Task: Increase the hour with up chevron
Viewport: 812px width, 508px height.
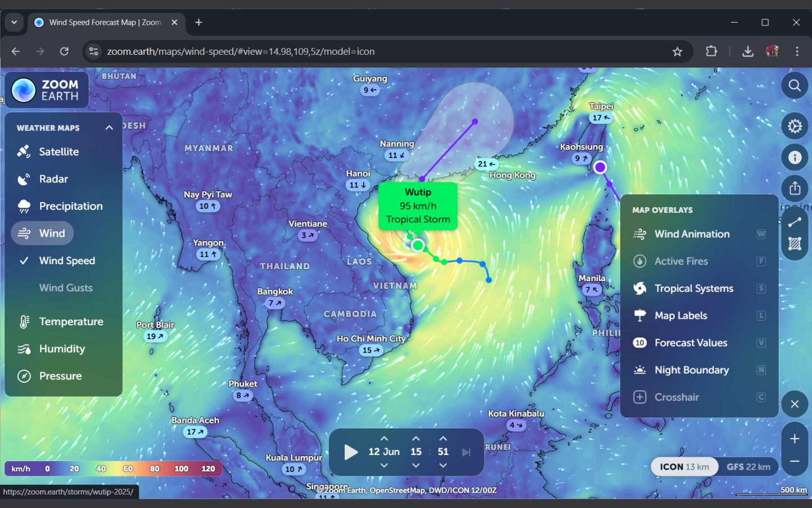Action: pos(416,439)
